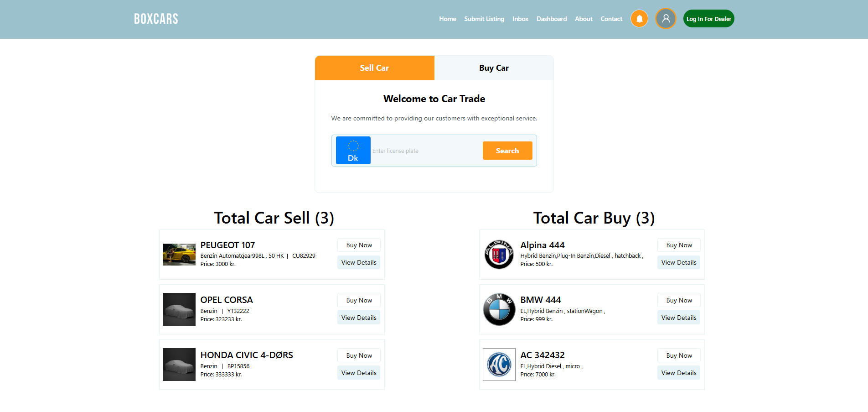Open the About page link
Screen dimensions: 868x412
coord(584,19)
